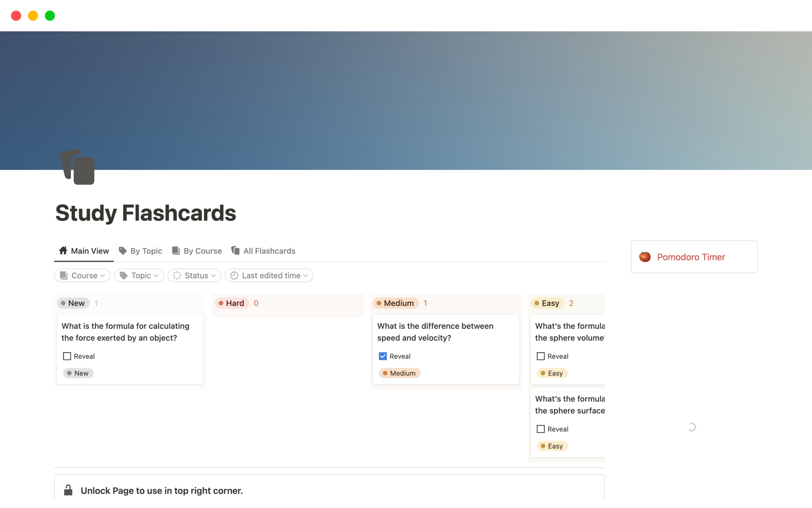Toggle Reveal checkbox on sphere volume card
This screenshot has width=812, height=508.
click(540, 356)
